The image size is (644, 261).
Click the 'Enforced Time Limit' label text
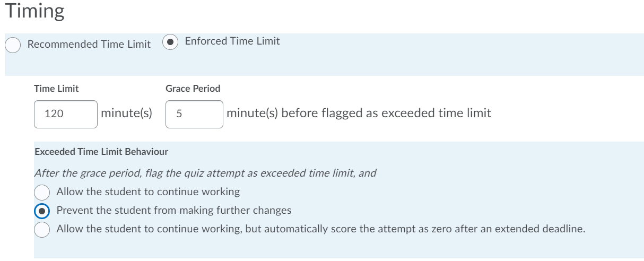[232, 41]
